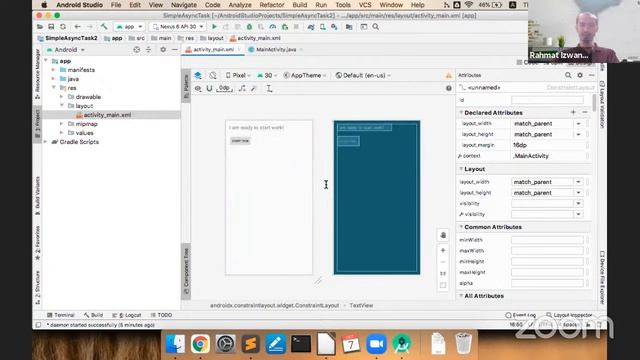Viewport: 640px width, 360px height.
Task: Click the id input field
Action: (x=547, y=100)
